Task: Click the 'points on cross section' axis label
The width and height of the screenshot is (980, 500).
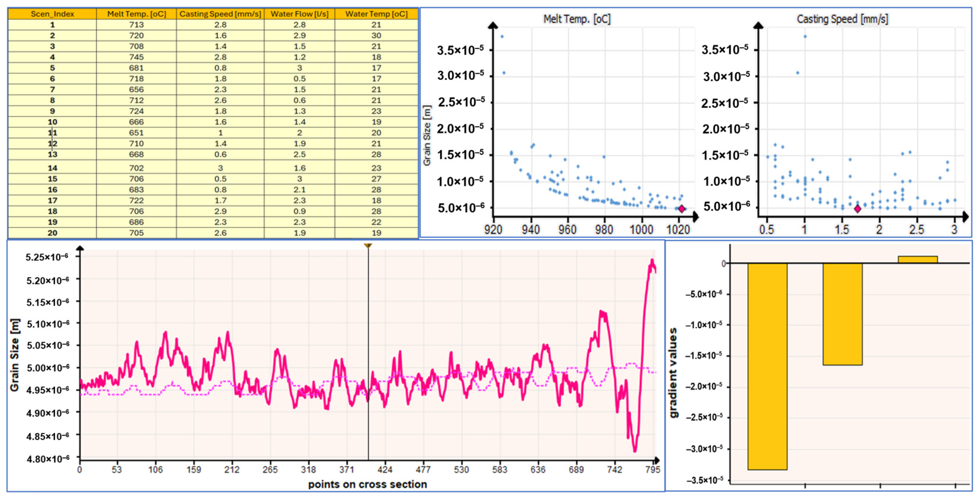Action: (x=367, y=484)
